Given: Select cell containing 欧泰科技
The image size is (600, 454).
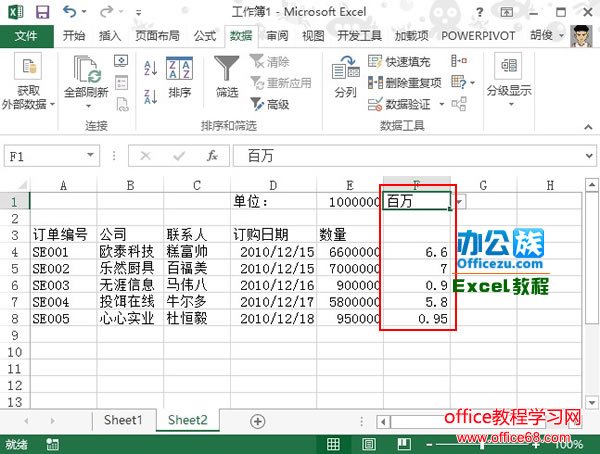Looking at the screenshot, I should point(130,252).
